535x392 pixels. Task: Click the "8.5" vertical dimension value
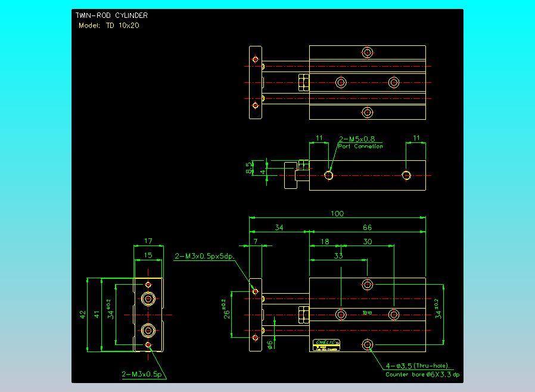249,167
